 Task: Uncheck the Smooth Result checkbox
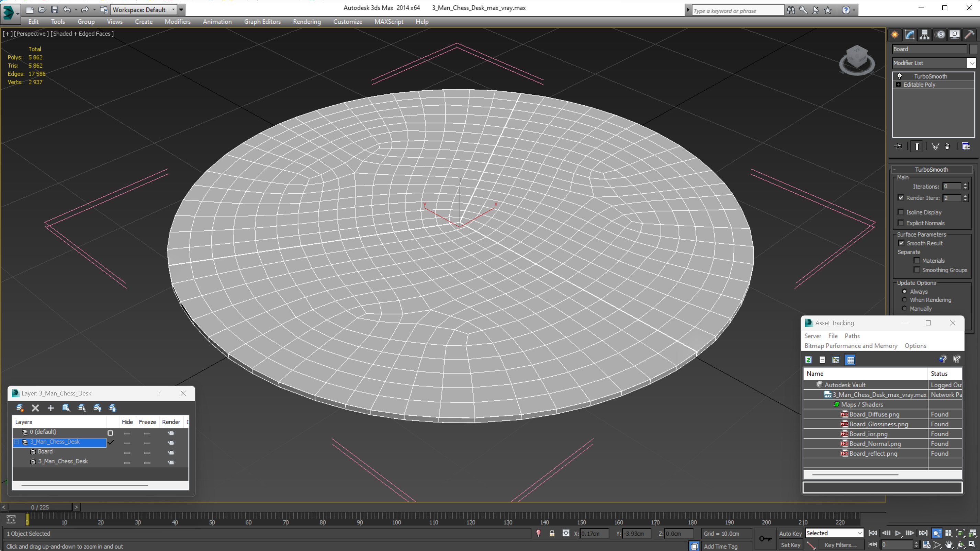pyautogui.click(x=901, y=243)
